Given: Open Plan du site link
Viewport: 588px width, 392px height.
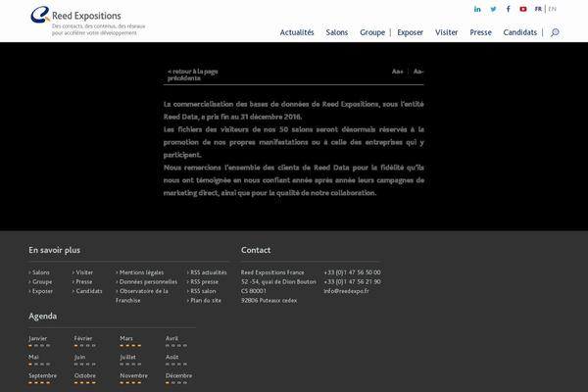Looking at the screenshot, I should [x=204, y=301].
